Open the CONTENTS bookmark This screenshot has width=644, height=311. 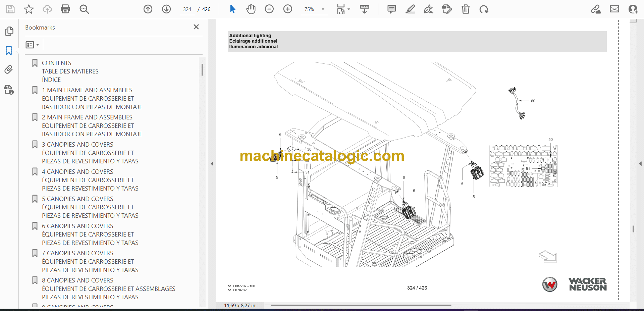[57, 63]
